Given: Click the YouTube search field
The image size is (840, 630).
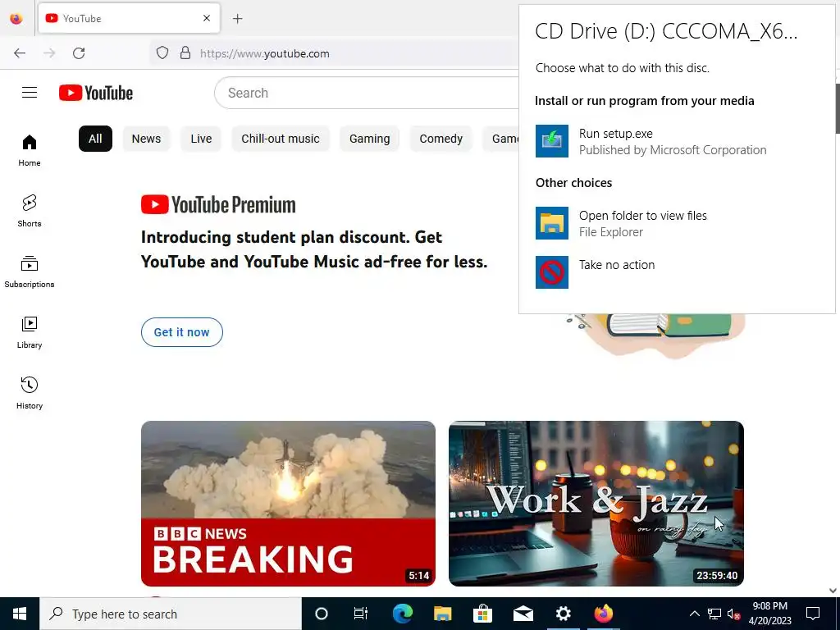Looking at the screenshot, I should pos(367,93).
